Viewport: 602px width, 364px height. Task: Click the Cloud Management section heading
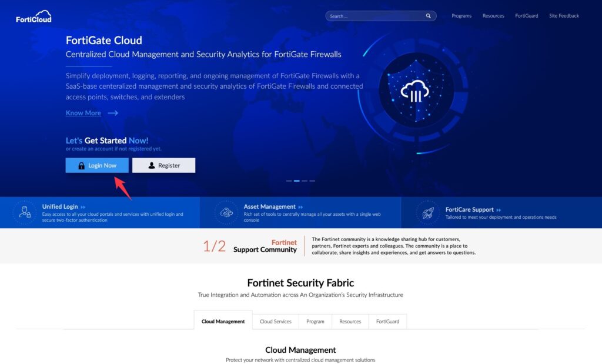click(x=300, y=350)
